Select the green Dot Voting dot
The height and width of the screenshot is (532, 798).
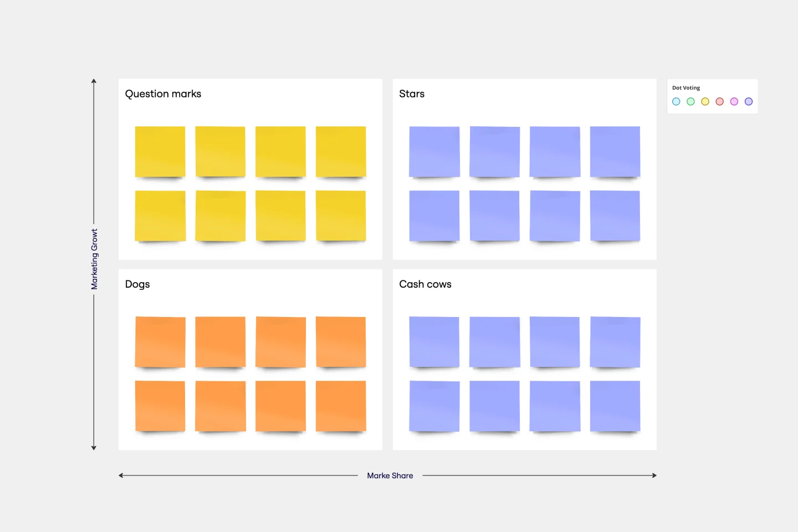point(690,101)
